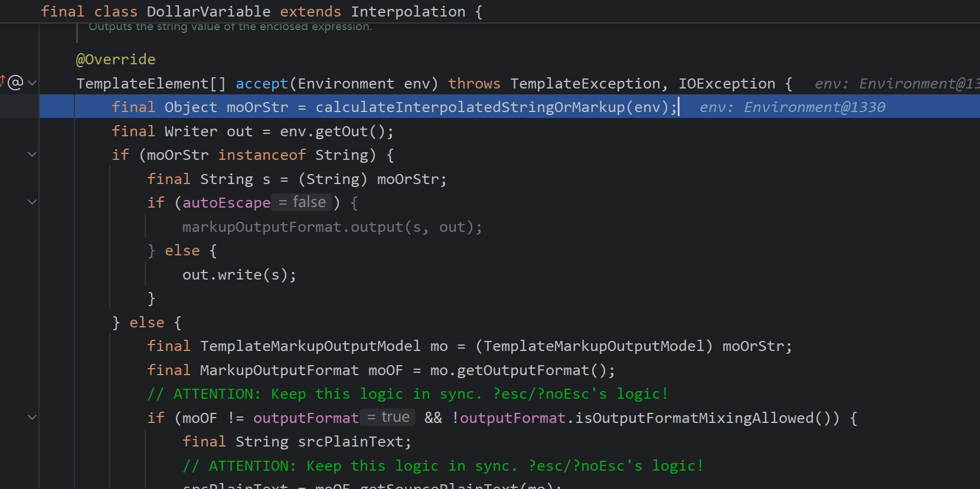
Task: Click the out.write(s); statement
Action: [x=240, y=275]
